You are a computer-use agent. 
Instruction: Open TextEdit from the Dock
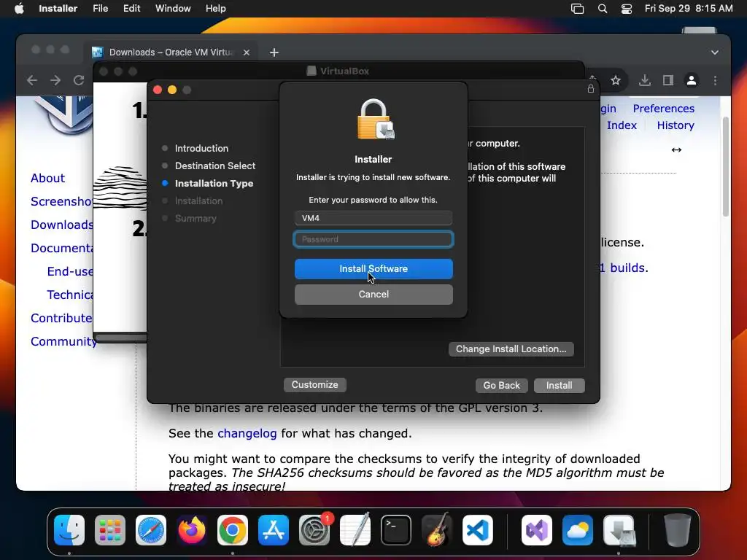click(x=355, y=530)
